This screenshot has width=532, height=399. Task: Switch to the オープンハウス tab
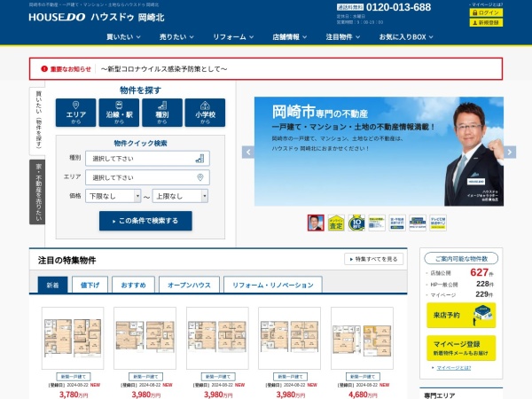(189, 285)
